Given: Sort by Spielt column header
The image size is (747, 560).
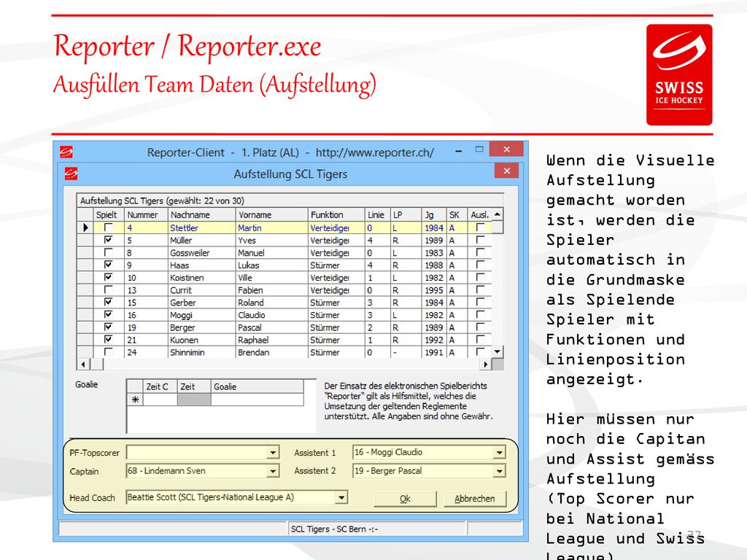Looking at the screenshot, I should pos(109,215).
